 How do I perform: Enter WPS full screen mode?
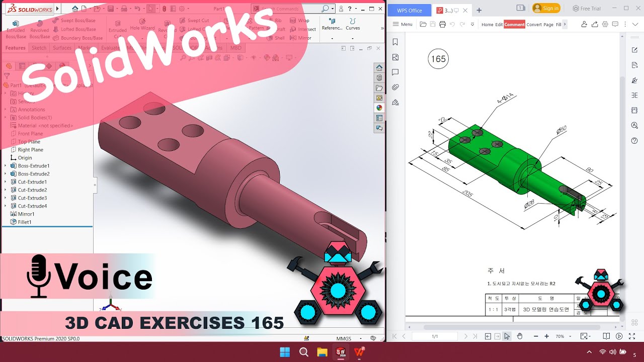(x=632, y=336)
